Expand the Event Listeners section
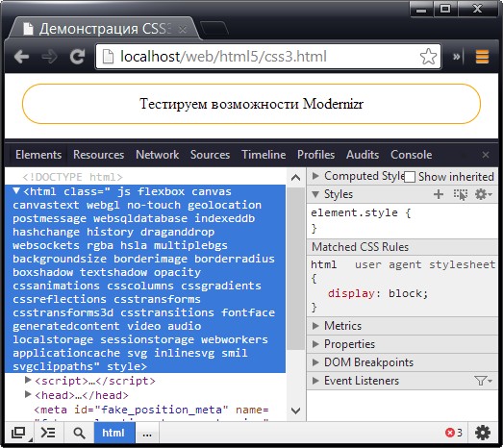Screen dimensions: 503x448 315,381
